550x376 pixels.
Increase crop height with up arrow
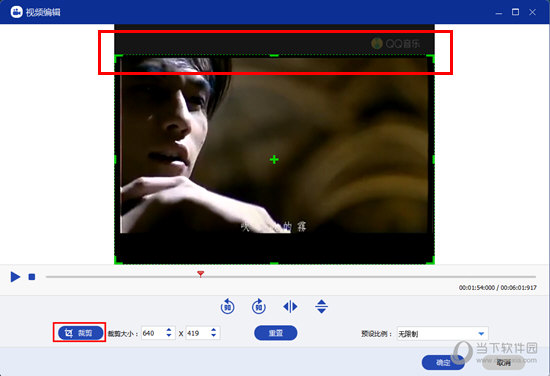(214, 330)
